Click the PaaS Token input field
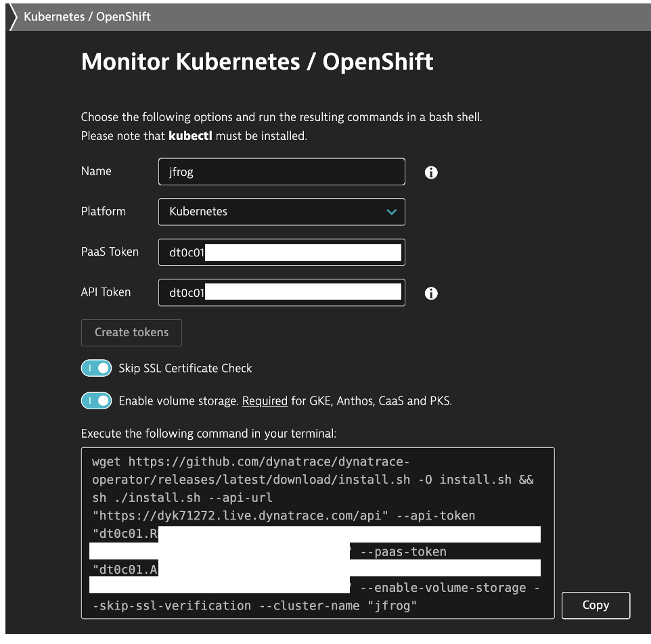The height and width of the screenshot is (644, 651). (282, 252)
